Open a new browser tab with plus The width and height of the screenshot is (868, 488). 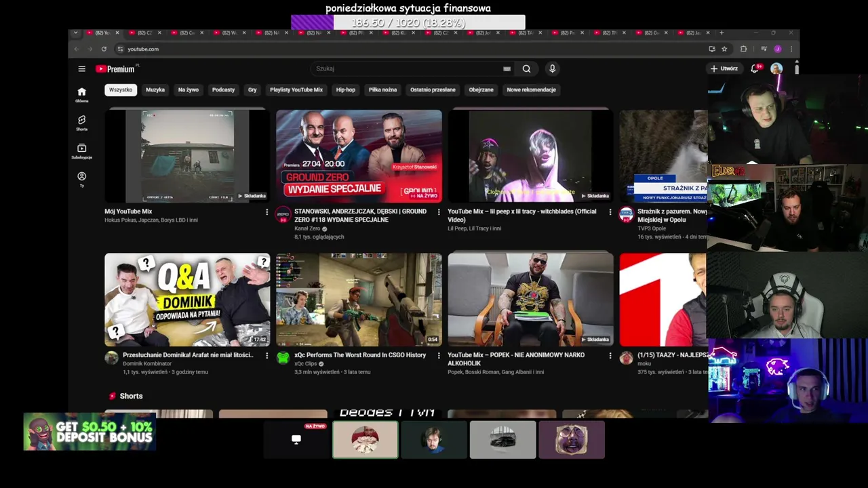pos(722,33)
